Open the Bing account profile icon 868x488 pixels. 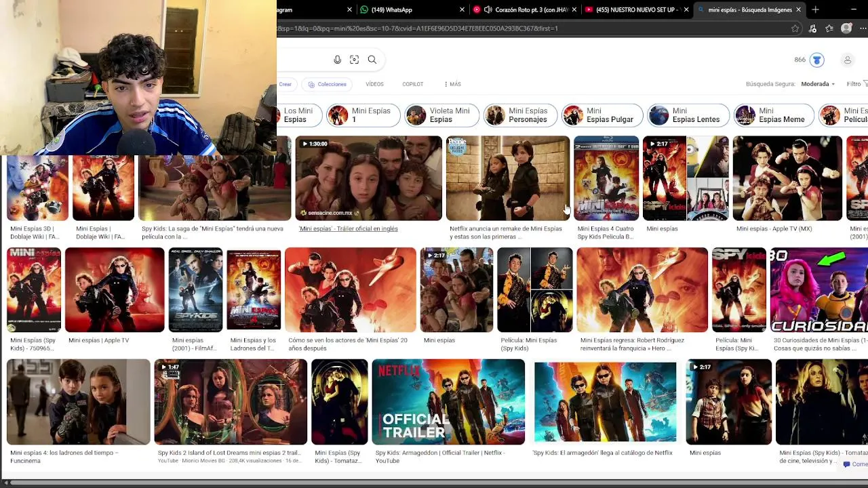tap(847, 60)
